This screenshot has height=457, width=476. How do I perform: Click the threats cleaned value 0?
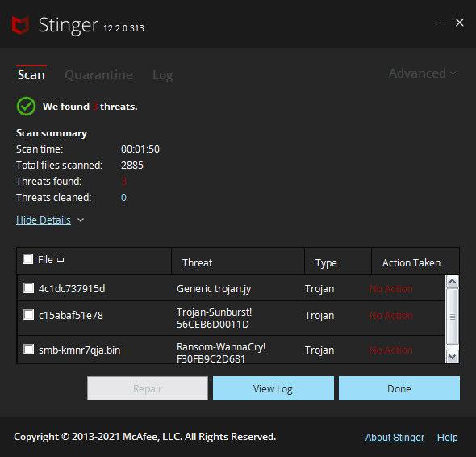123,197
